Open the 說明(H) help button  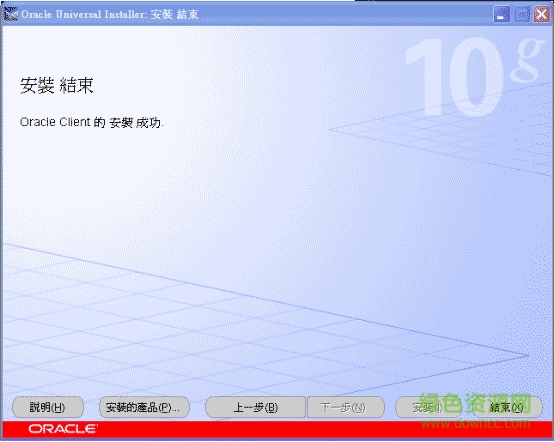(x=48, y=407)
